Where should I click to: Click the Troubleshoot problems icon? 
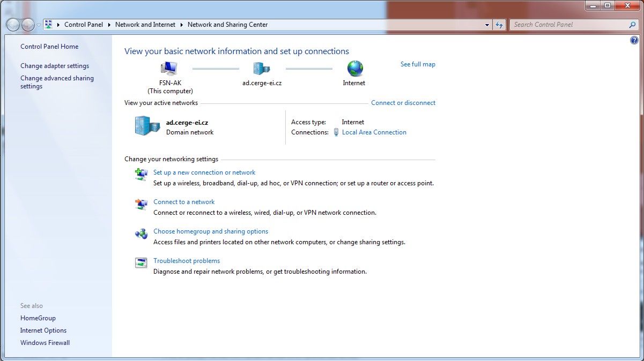(141, 263)
